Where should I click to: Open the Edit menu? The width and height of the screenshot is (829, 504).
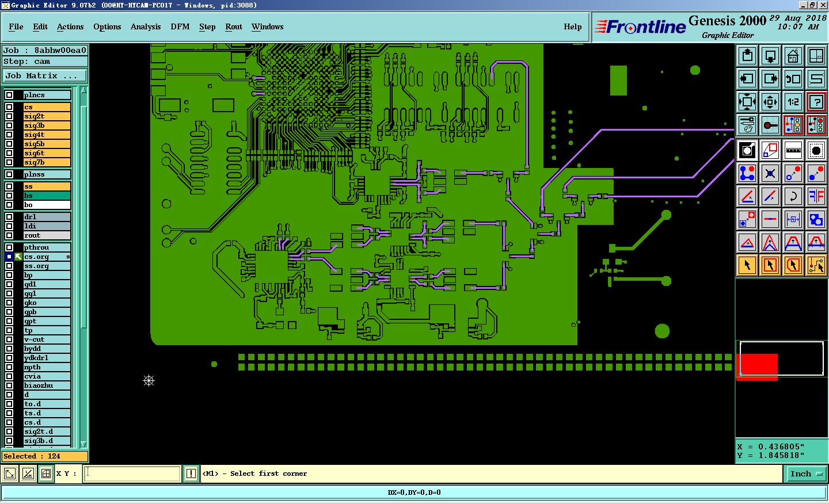40,26
